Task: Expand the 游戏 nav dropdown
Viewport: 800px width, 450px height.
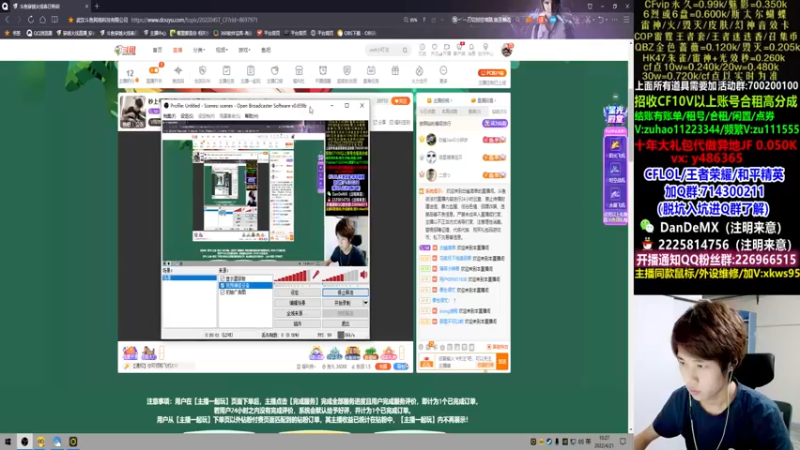Action: click(x=244, y=50)
